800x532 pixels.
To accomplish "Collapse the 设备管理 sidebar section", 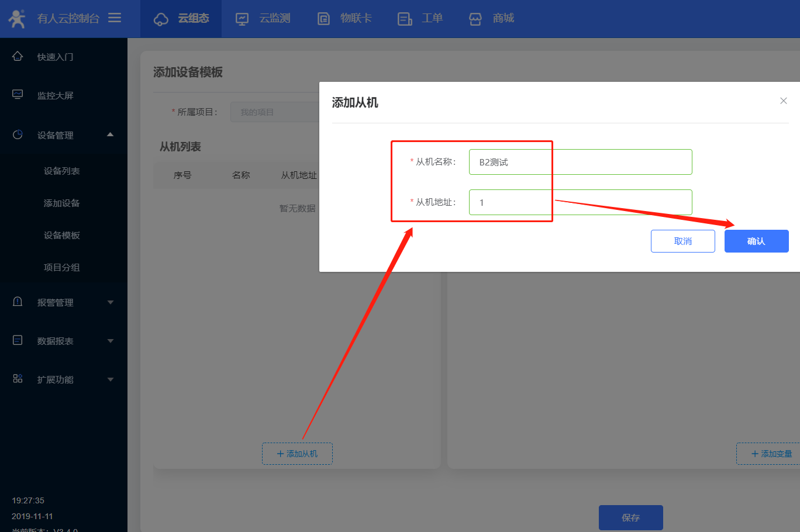I will pos(110,135).
